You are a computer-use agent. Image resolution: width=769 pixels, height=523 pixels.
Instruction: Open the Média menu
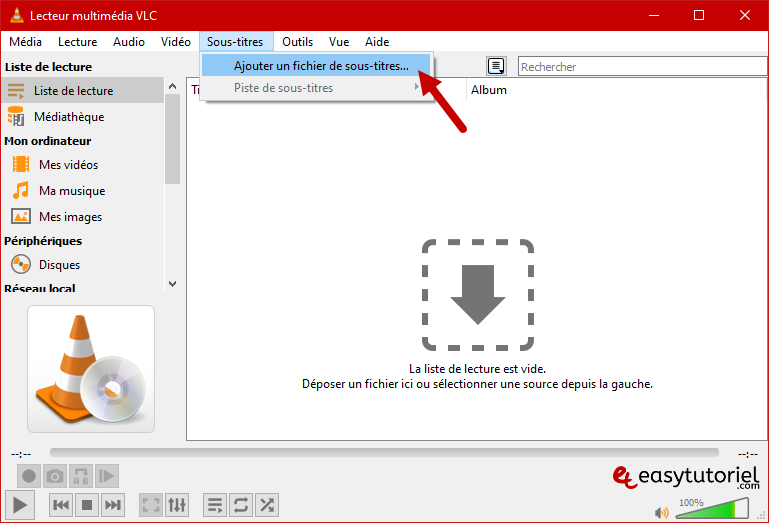point(26,42)
